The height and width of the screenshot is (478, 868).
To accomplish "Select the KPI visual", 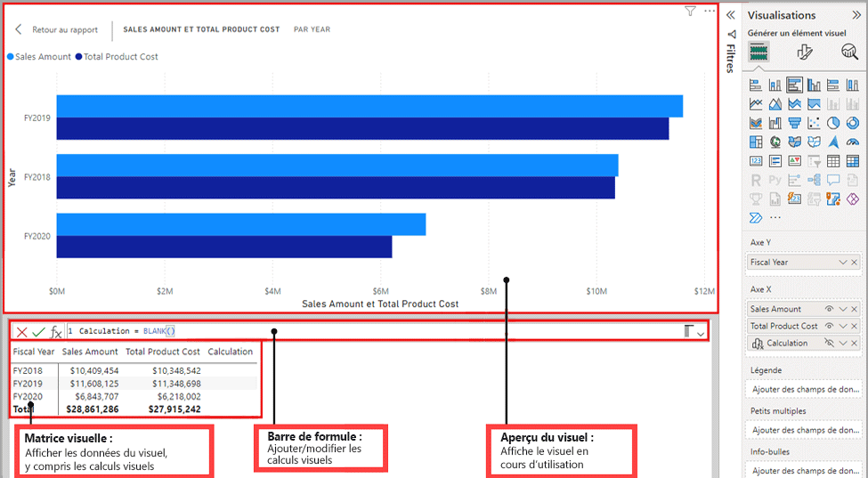I will pyautogui.click(x=794, y=161).
